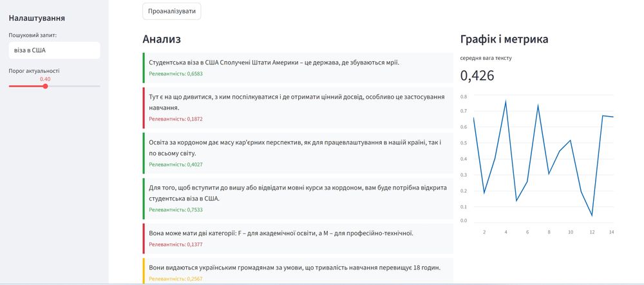Select the result starting with Студентська віза в США

(274, 63)
